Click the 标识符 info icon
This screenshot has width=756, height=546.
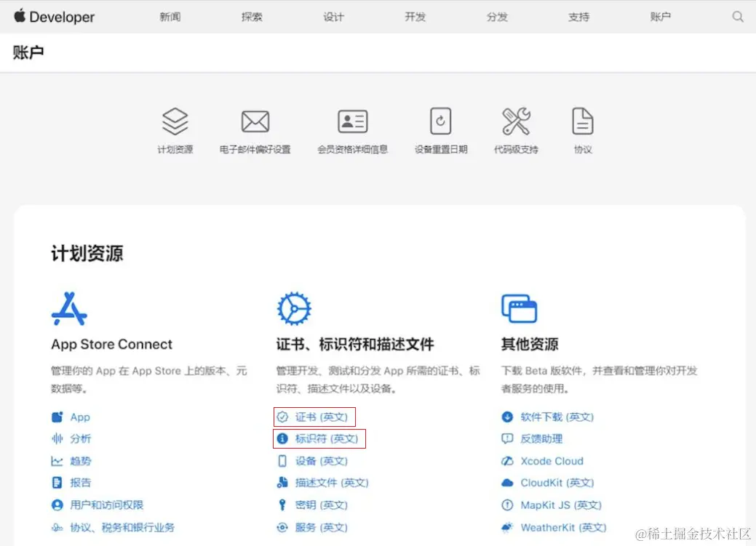pos(282,438)
